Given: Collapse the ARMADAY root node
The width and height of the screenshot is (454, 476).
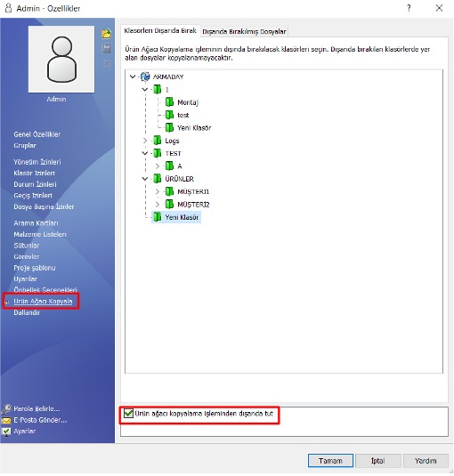Looking at the screenshot, I should [133, 77].
